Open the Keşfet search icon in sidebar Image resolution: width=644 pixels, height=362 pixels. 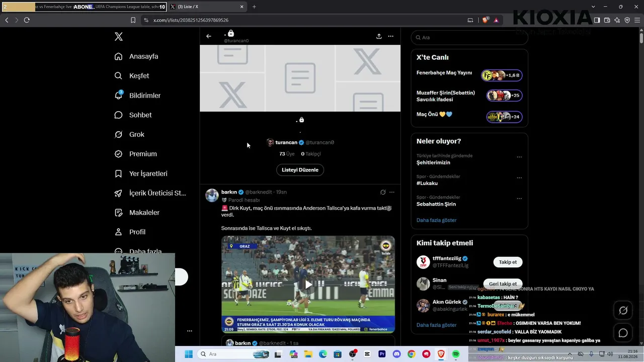tap(118, 76)
